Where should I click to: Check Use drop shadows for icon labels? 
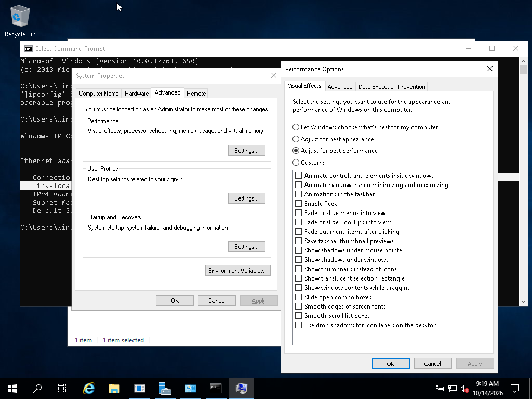coord(299,325)
